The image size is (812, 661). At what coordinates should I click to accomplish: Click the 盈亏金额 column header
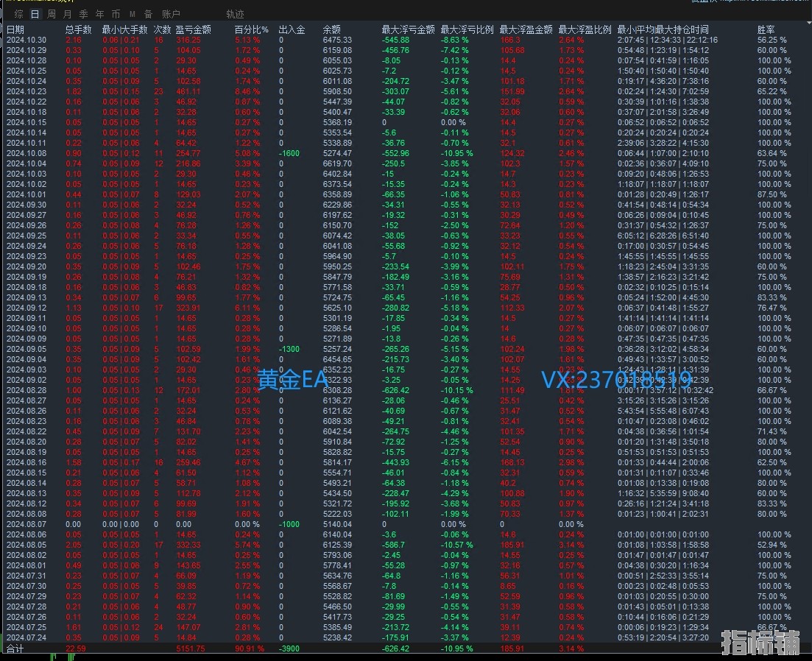(x=194, y=29)
